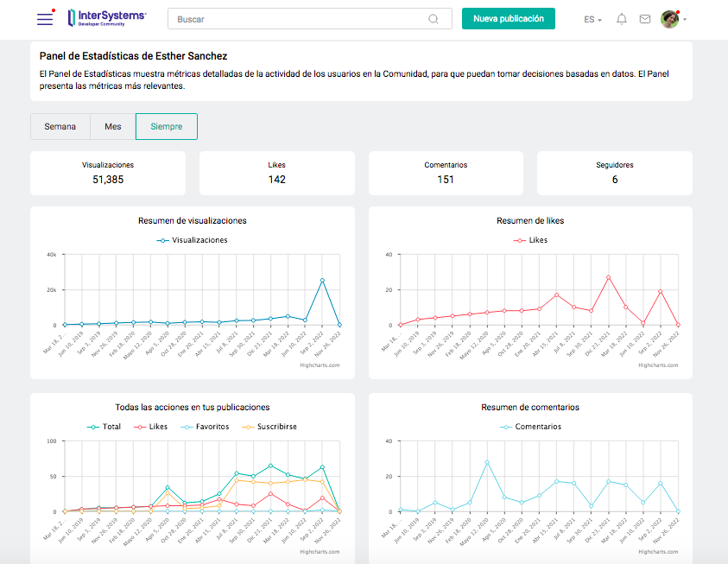
Task: Expand the dropdown arrow beside the avatar
Action: (685, 20)
